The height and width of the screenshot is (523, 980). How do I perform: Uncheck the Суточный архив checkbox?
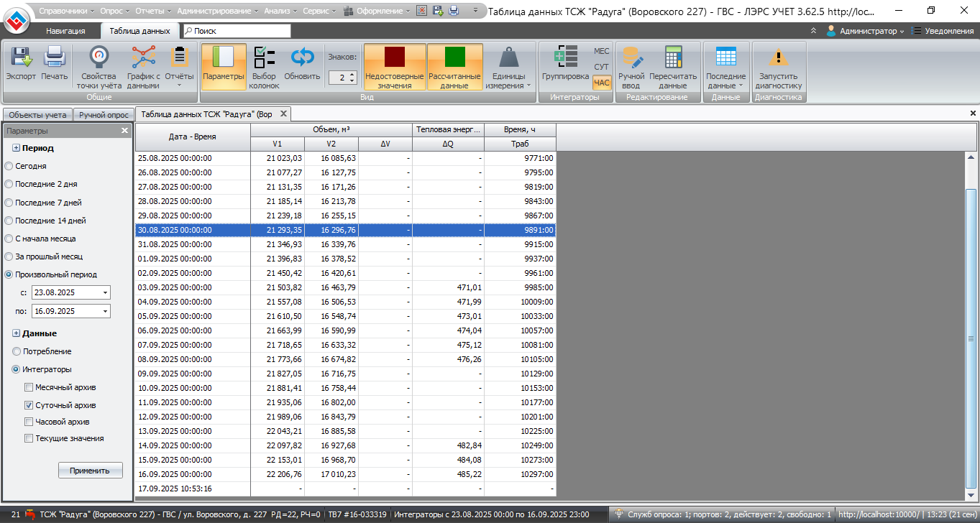(x=29, y=405)
